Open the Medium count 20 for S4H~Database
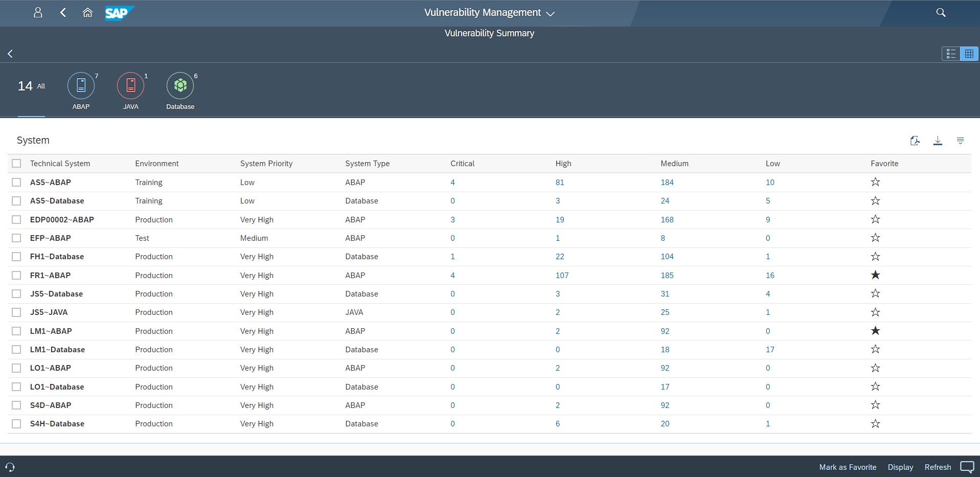This screenshot has height=477, width=980. point(665,423)
